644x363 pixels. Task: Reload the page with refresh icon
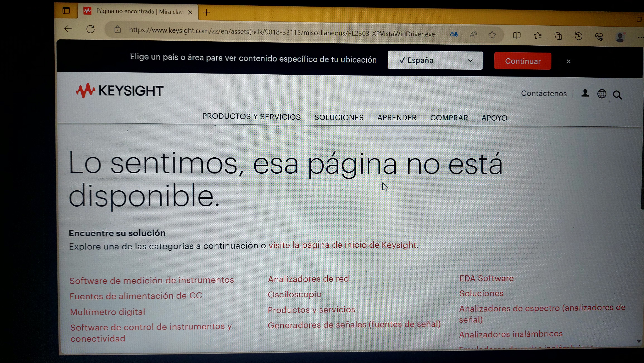(91, 29)
